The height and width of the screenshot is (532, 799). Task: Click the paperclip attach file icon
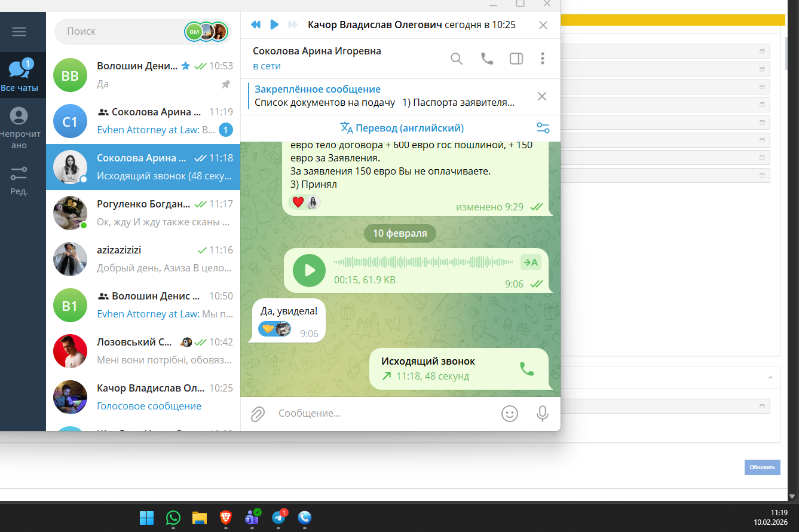(258, 414)
